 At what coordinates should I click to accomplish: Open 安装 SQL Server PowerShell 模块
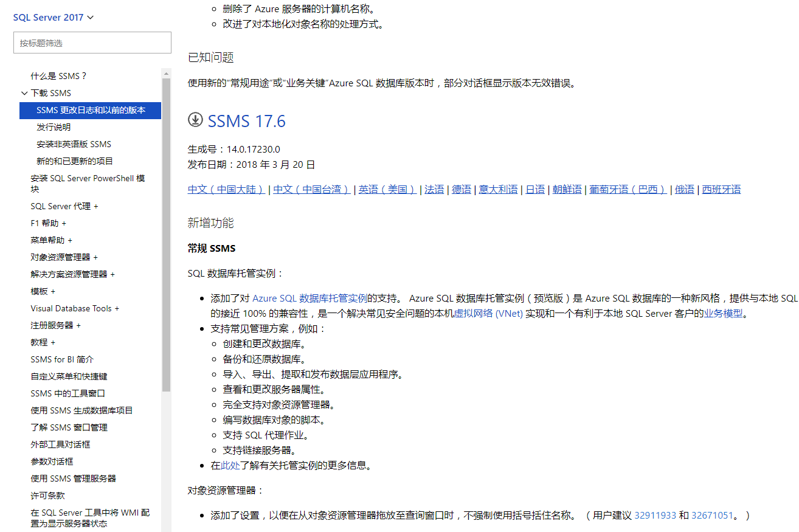click(x=88, y=184)
